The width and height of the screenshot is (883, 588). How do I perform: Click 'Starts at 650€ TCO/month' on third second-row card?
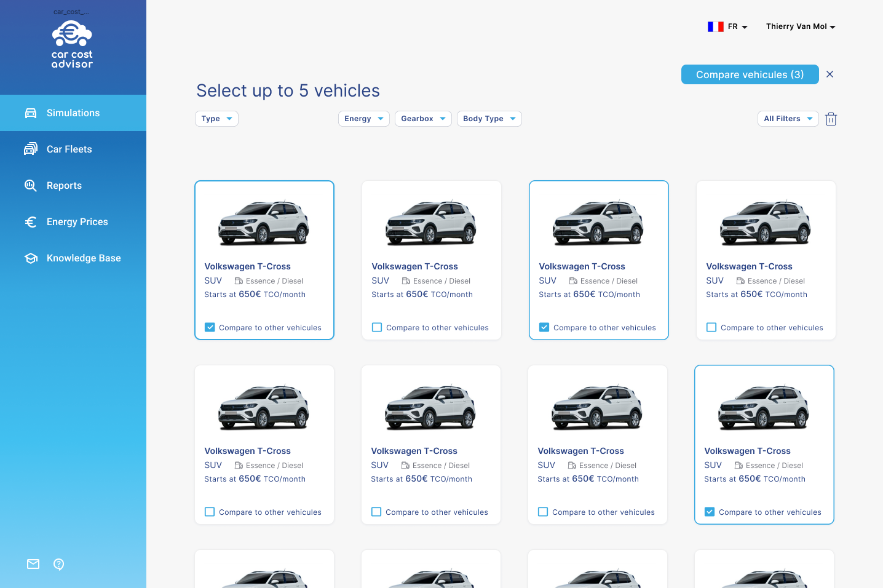[588, 479]
